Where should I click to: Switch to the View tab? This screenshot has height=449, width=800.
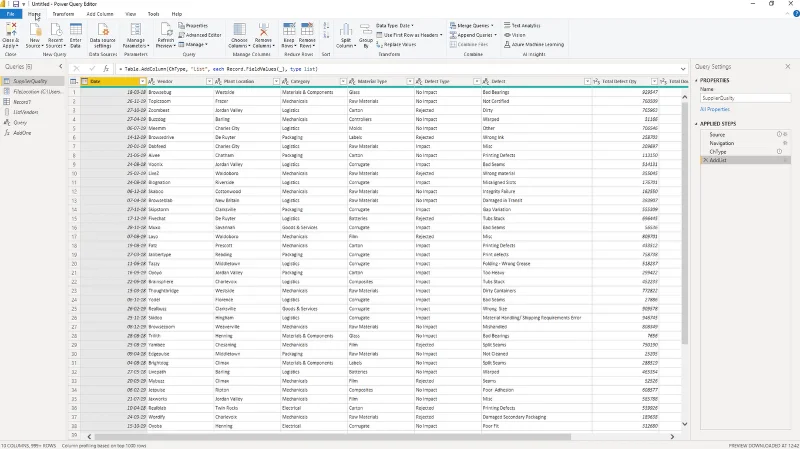(x=131, y=14)
